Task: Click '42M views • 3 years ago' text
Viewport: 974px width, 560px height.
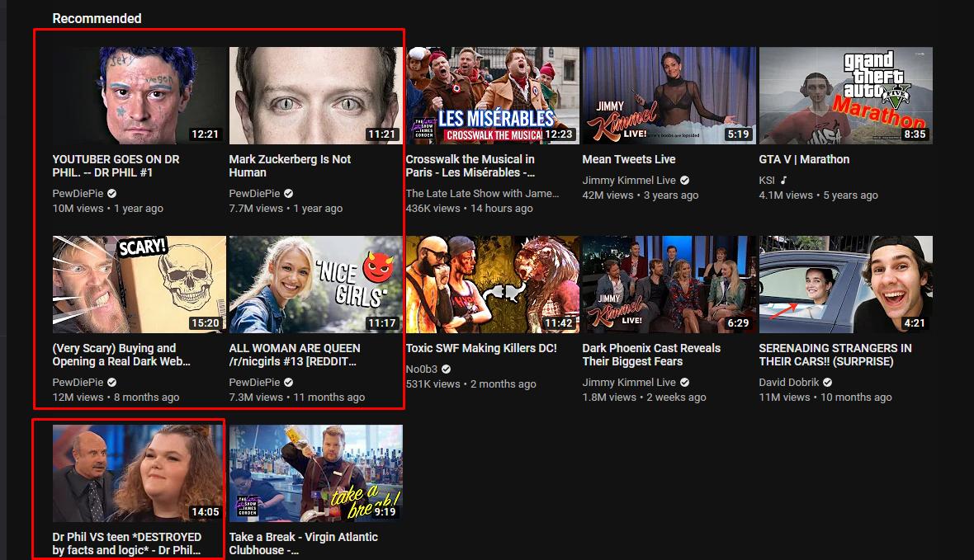Action: coord(641,195)
